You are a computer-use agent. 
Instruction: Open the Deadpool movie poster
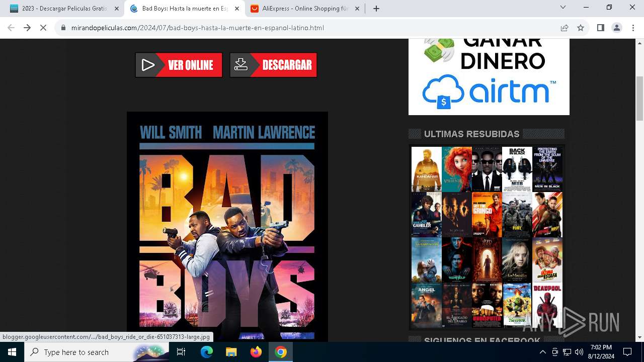coord(547,305)
